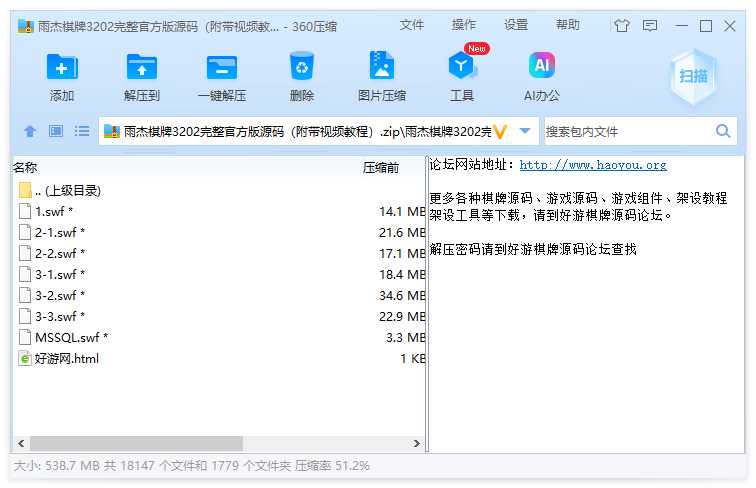The image size is (756, 488).
Task: Click the status bar size summary text
Action: point(191,465)
